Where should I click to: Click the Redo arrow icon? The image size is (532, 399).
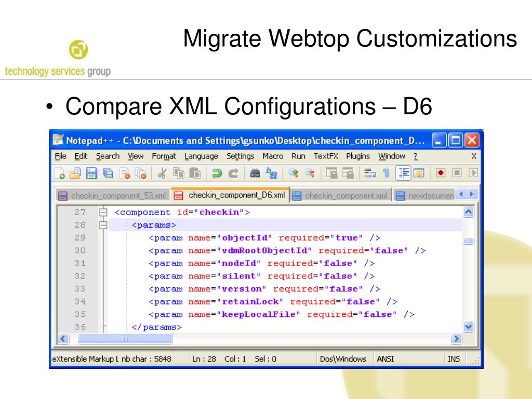pos(233,174)
